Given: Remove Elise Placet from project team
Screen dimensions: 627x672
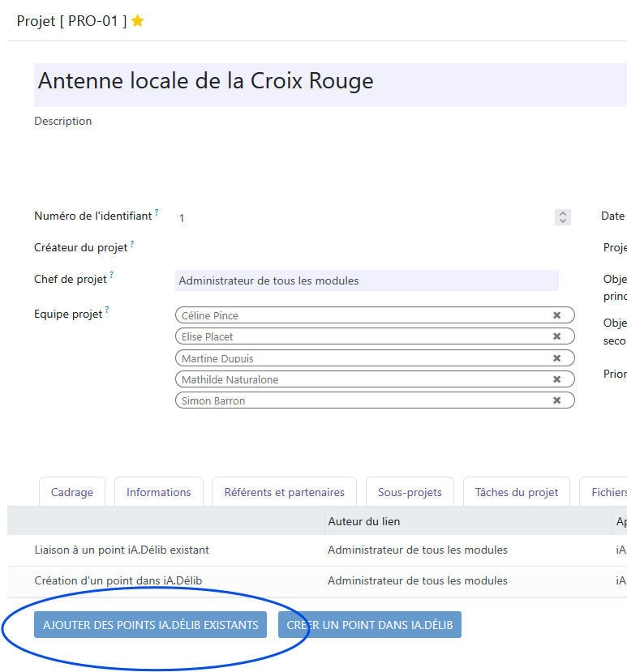Looking at the screenshot, I should [x=556, y=336].
